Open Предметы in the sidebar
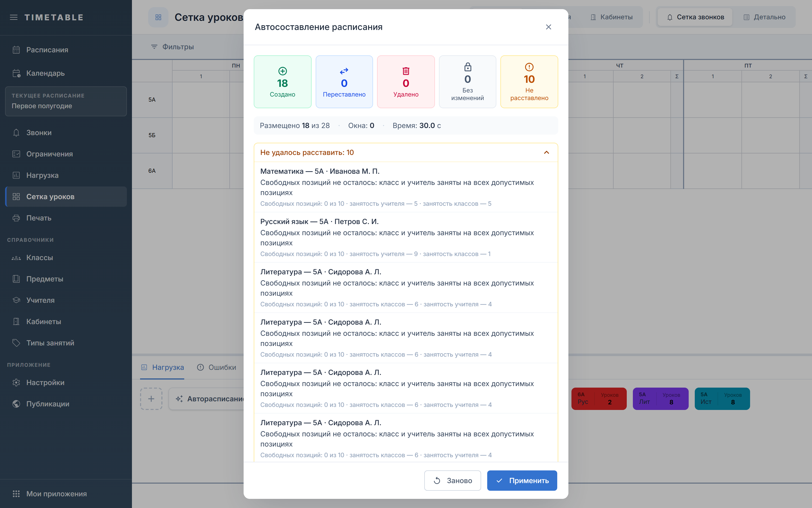This screenshot has height=508, width=812. click(66, 279)
